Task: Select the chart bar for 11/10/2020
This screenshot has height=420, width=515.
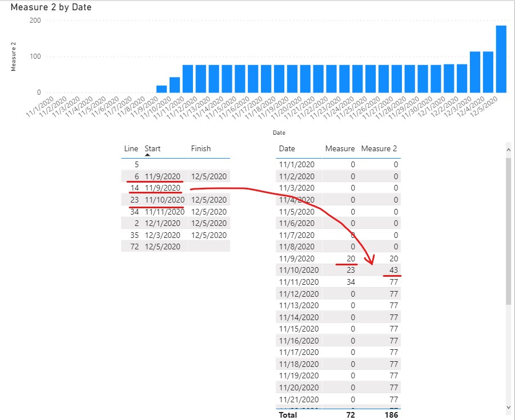Action: click(174, 84)
